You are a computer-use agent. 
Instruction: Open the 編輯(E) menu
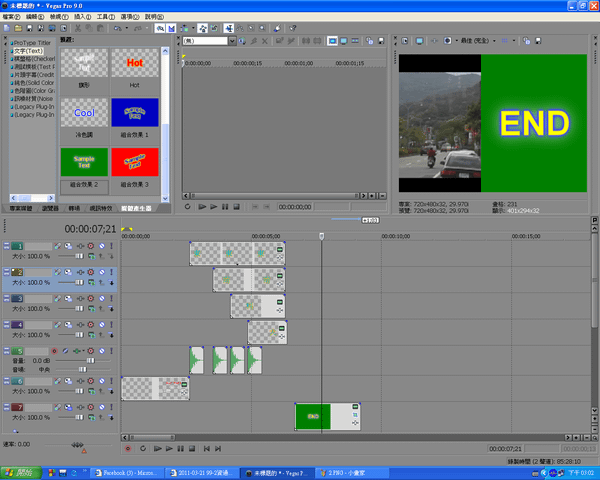tap(35, 17)
